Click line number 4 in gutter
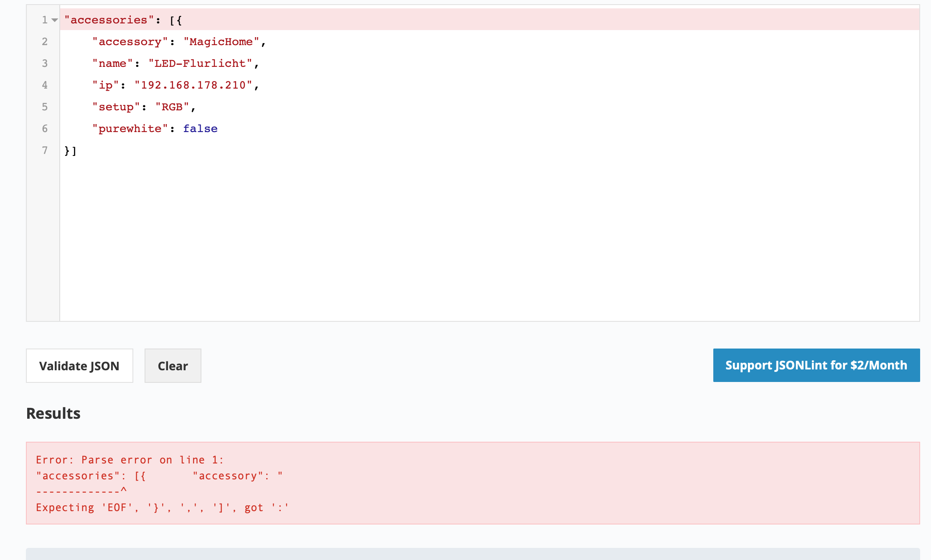Viewport: 931px width, 560px height. click(45, 85)
